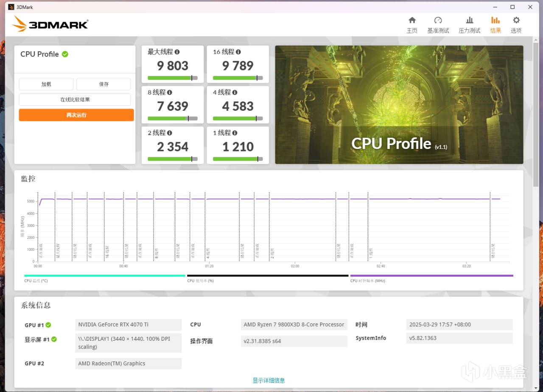Viewport: 543px width, 392px height.
Task: Click the v2.31.8385 s64 version field
Action: click(294, 341)
